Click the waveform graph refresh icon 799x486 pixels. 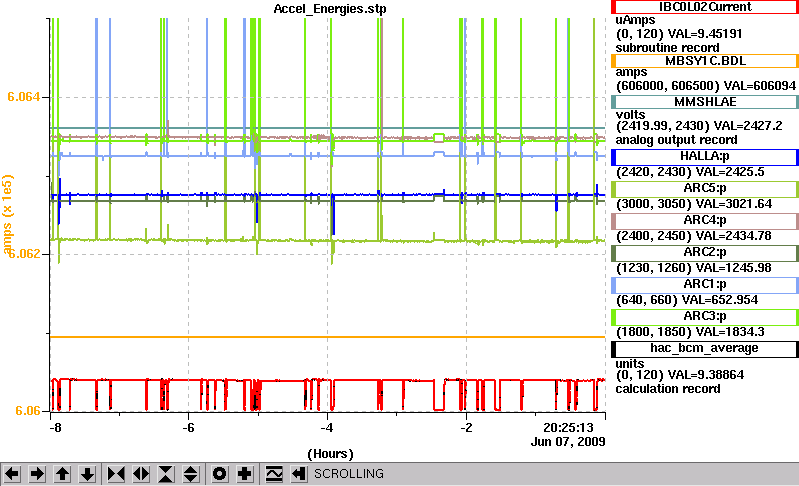click(274, 474)
